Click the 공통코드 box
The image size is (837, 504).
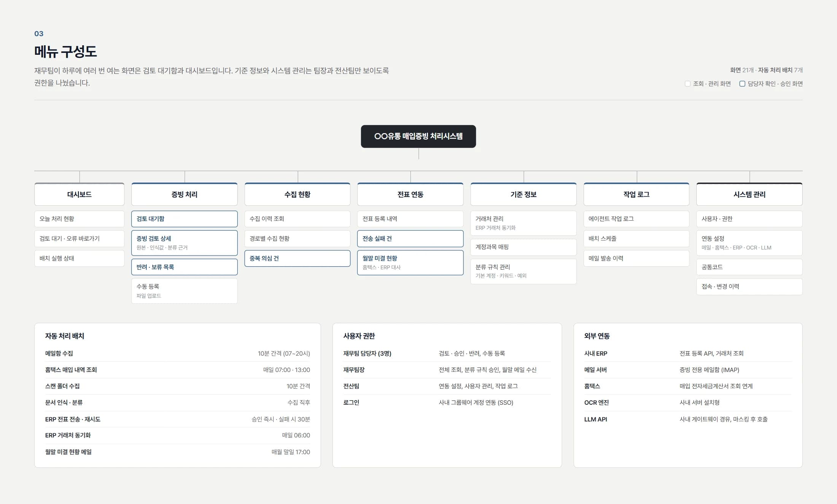click(x=749, y=267)
